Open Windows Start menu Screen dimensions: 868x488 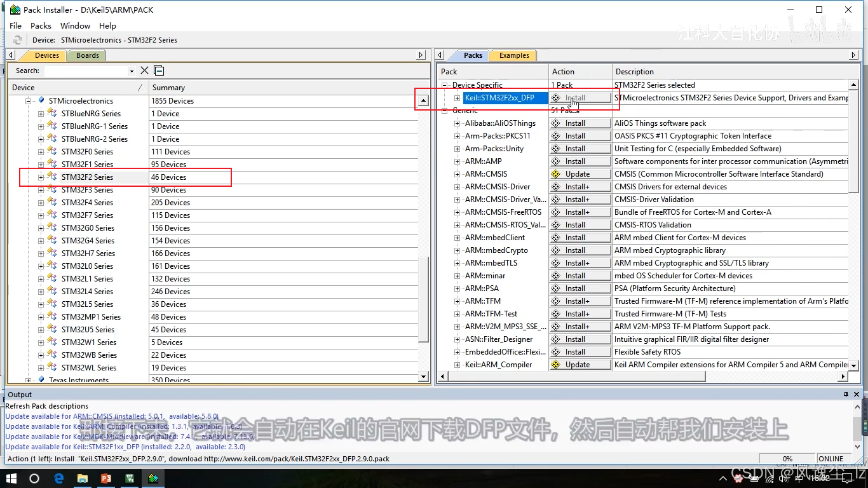(11, 478)
